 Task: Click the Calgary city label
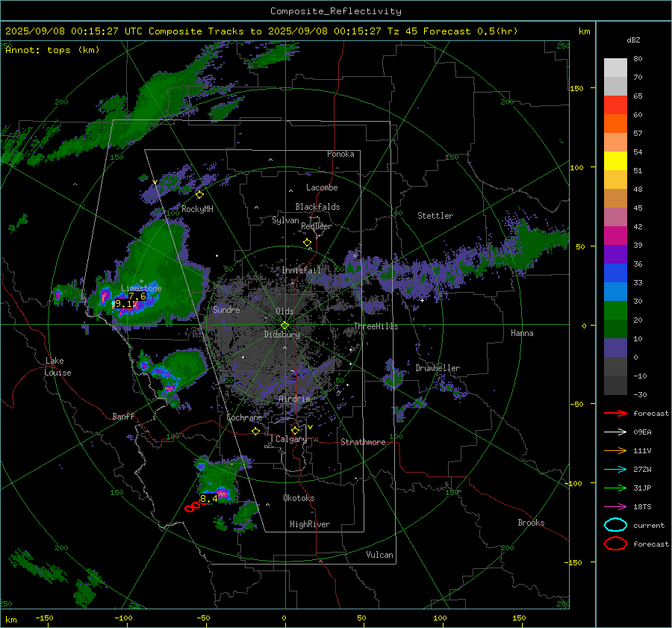pyautogui.click(x=291, y=439)
